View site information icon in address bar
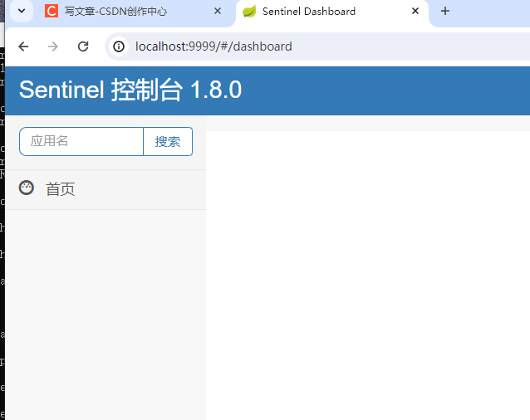Image resolution: width=530 pixels, height=420 pixels. click(119, 46)
